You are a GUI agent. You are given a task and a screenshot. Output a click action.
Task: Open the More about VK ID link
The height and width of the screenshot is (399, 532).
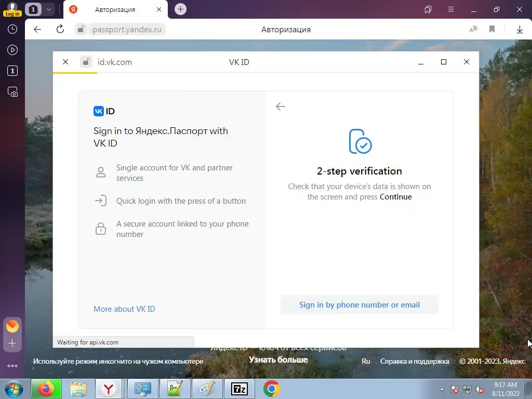pos(124,309)
